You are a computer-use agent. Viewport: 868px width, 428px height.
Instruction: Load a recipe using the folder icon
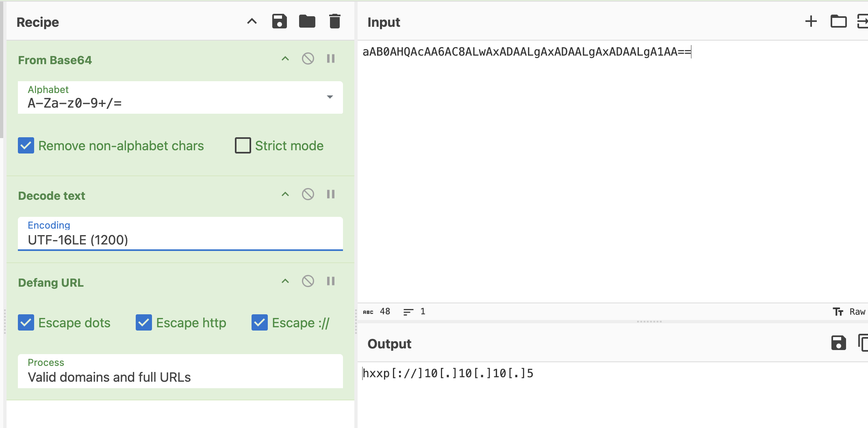[x=307, y=21]
